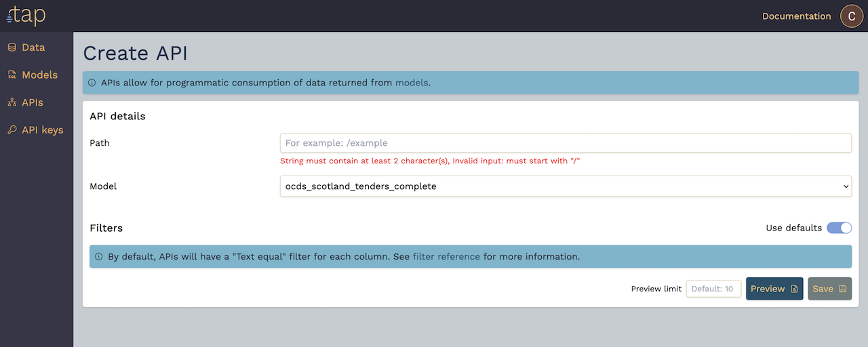Image resolution: width=868 pixels, height=347 pixels.
Task: Toggle the Use defaults switch
Action: point(839,228)
